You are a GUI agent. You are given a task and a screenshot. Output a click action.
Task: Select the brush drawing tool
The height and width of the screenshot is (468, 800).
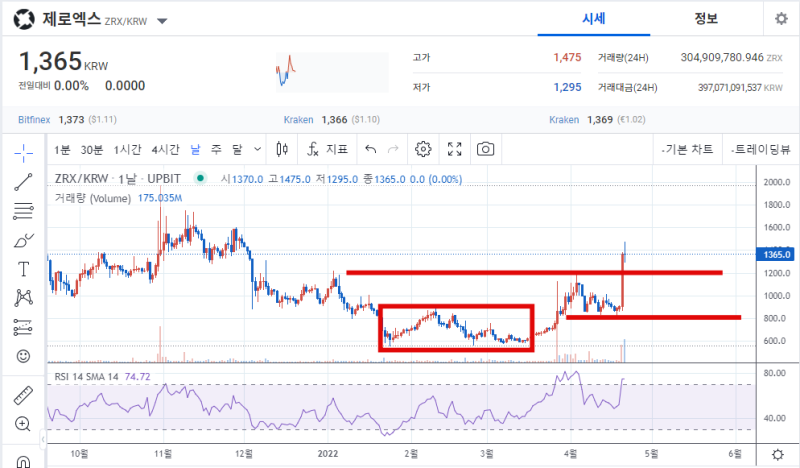click(23, 240)
